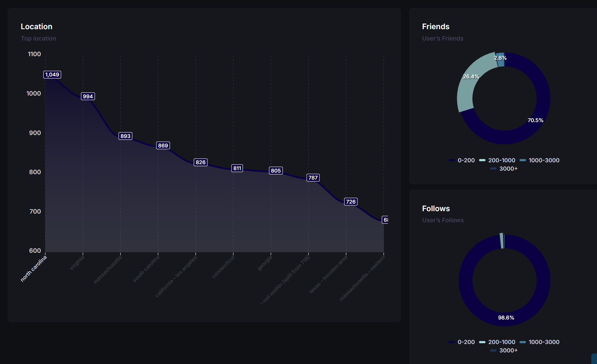Select the 869 data point label
Screen dimensions: 597x364
click(x=163, y=146)
